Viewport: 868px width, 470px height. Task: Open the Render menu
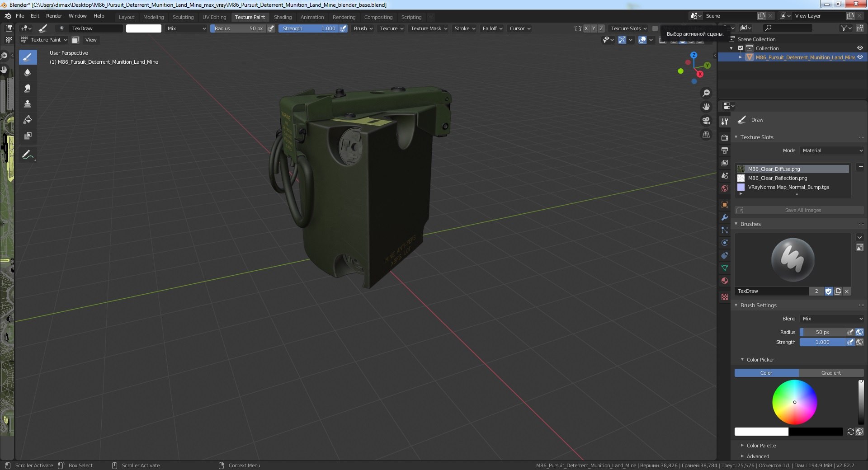coord(54,16)
